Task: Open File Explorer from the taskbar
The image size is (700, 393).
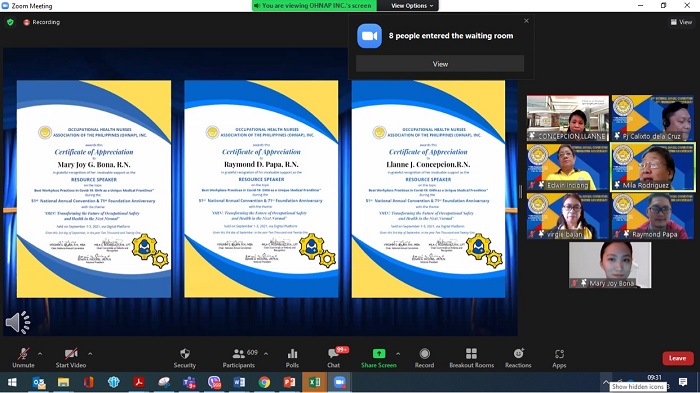Action: pos(63,382)
